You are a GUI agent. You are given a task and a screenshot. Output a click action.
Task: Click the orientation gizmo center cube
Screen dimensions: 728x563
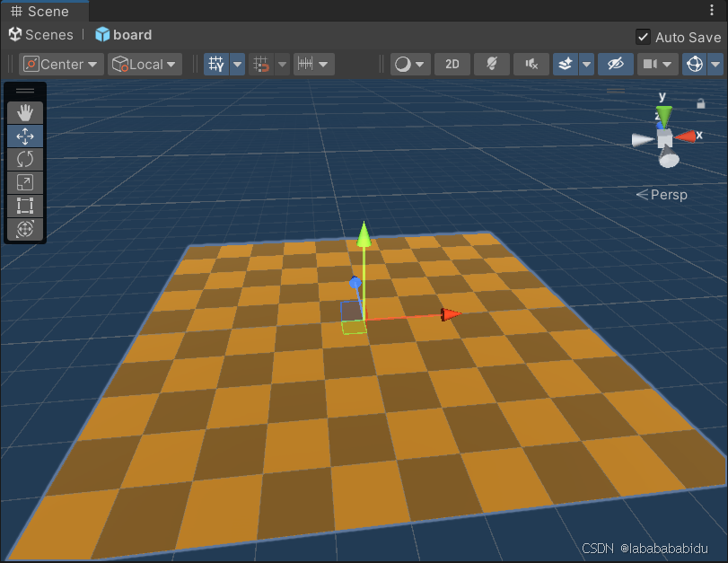664,138
